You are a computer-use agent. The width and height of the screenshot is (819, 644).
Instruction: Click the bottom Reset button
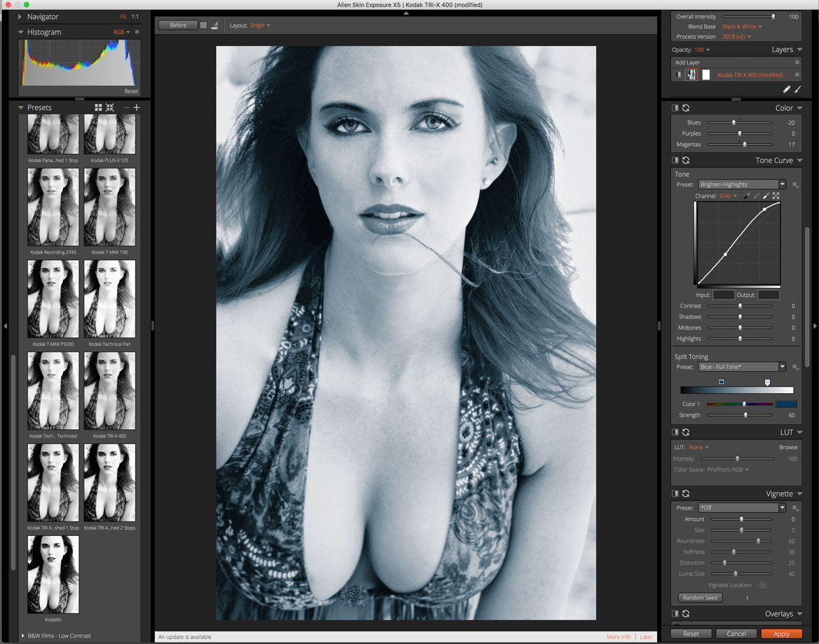tap(691, 634)
